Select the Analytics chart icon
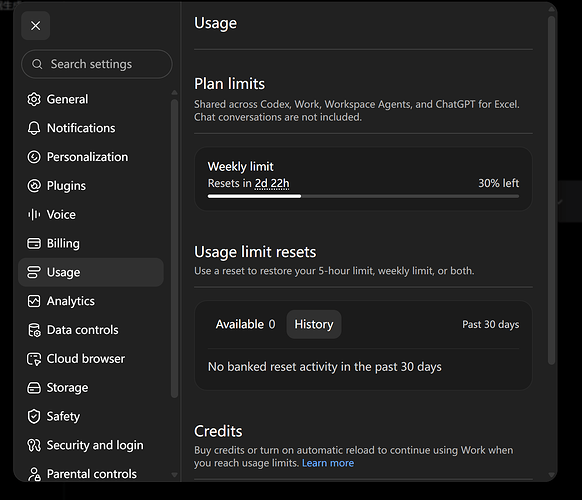This screenshot has width=582, height=500. point(34,301)
